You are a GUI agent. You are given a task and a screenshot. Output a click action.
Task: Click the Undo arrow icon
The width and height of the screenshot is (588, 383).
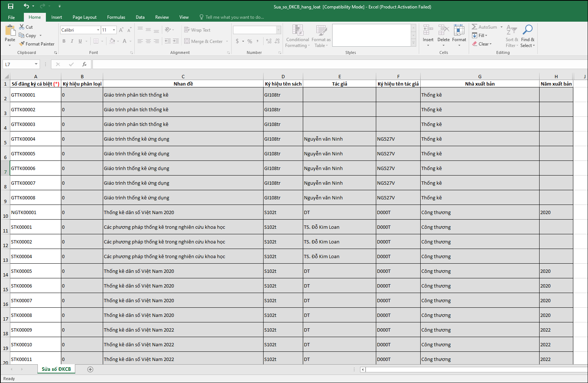pos(26,6)
